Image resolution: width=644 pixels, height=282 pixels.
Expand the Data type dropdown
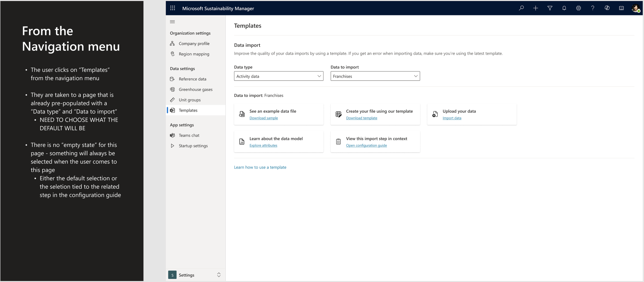[278, 76]
